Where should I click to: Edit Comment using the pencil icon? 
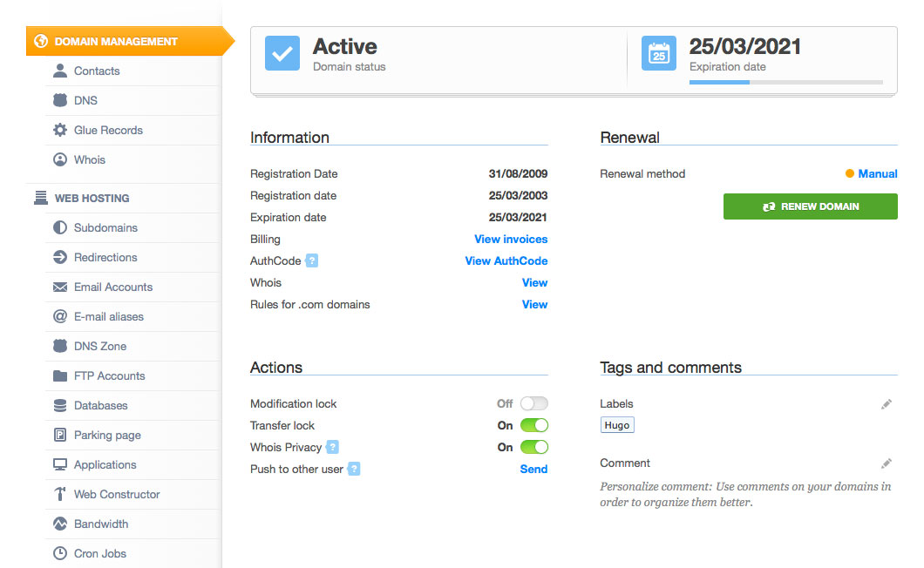tap(887, 463)
